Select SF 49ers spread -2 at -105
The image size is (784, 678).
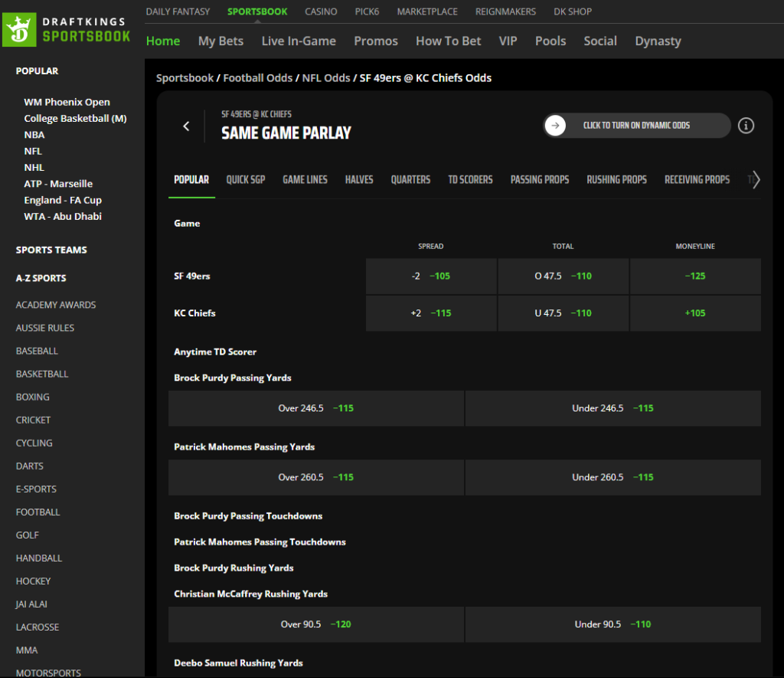tap(431, 277)
